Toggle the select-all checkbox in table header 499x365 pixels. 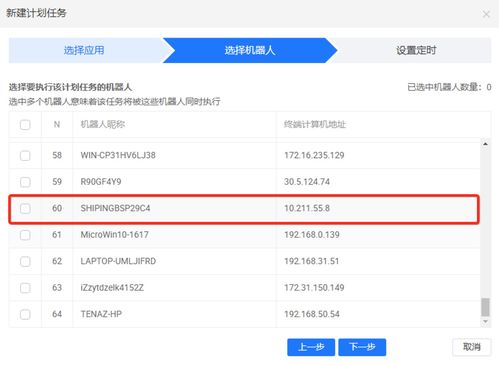pyautogui.click(x=25, y=125)
